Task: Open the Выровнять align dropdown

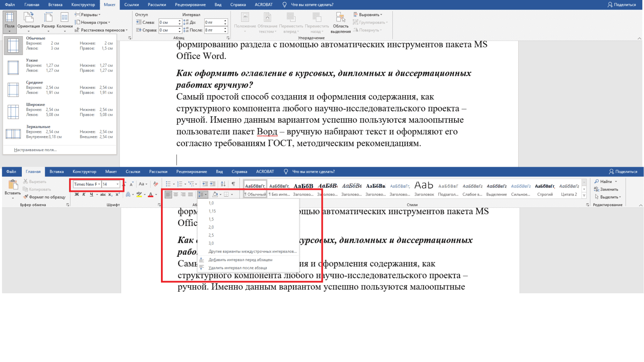Action: pos(368,15)
